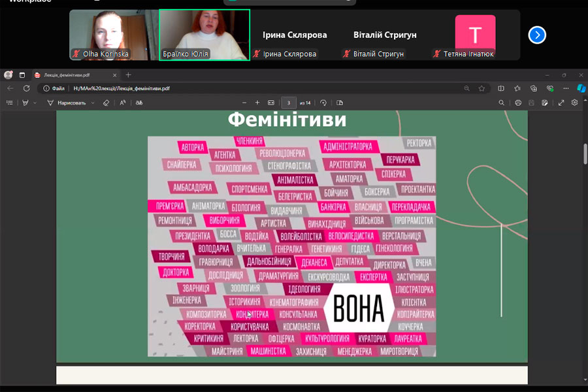The height and width of the screenshot is (392, 588).
Task: Toggle split screen in browser toolbar
Action: point(501,88)
